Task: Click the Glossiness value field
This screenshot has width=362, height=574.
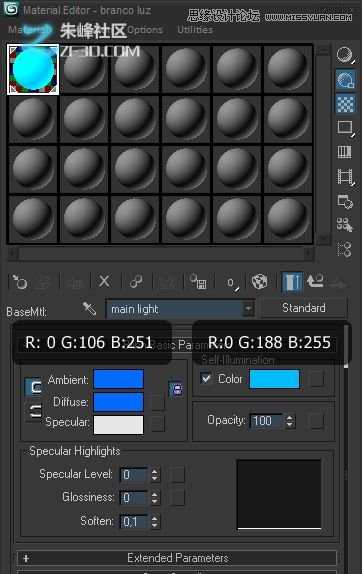Action: [134, 498]
